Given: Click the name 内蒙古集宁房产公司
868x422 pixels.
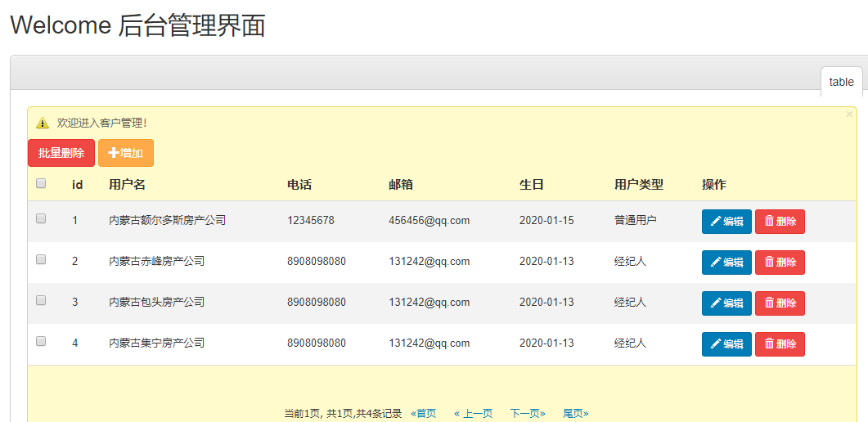Looking at the screenshot, I should click(x=156, y=343).
